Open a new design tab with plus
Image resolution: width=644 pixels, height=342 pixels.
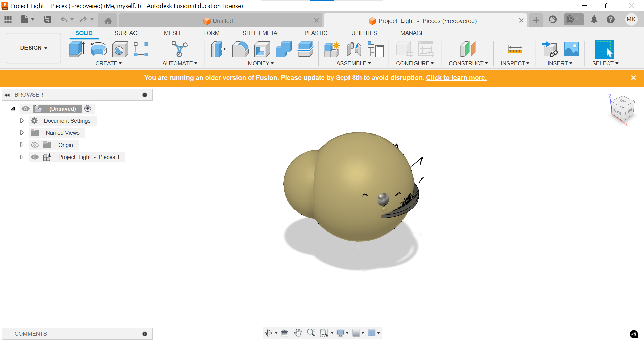[536, 20]
